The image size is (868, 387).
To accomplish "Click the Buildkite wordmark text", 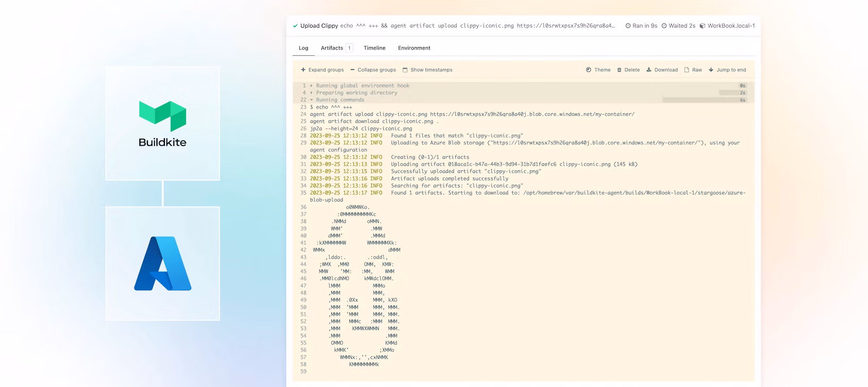I will 162,142.
